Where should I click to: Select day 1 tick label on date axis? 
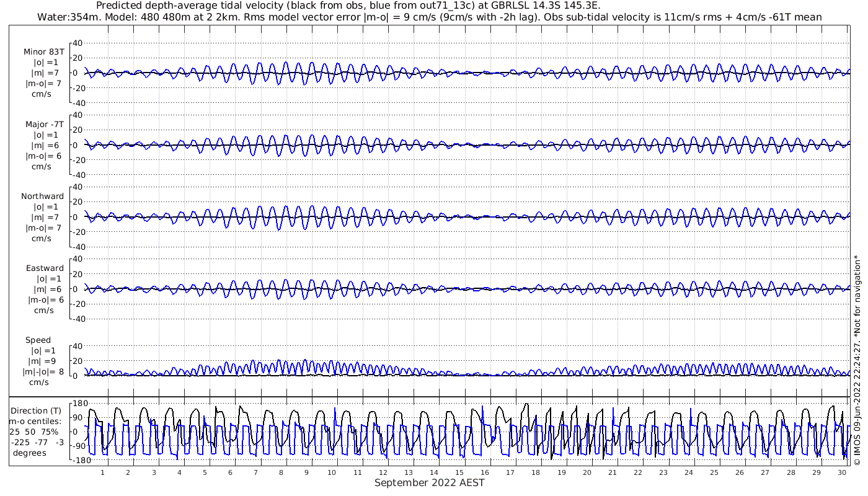102,472
